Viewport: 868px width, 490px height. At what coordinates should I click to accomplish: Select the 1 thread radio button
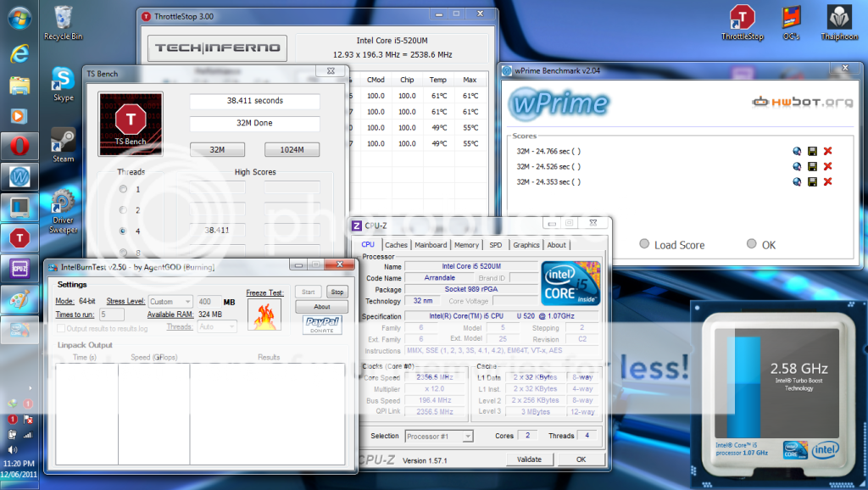click(x=125, y=189)
